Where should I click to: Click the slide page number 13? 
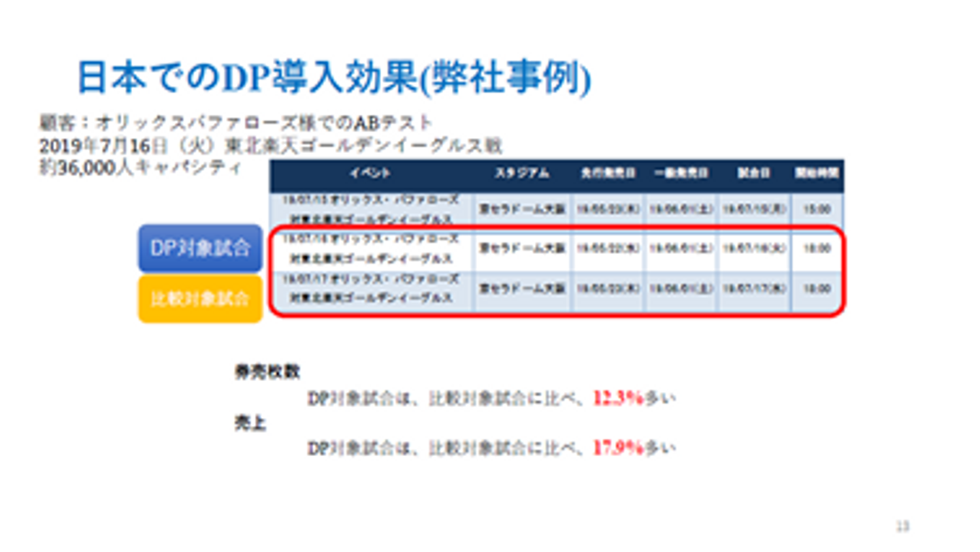902,526
